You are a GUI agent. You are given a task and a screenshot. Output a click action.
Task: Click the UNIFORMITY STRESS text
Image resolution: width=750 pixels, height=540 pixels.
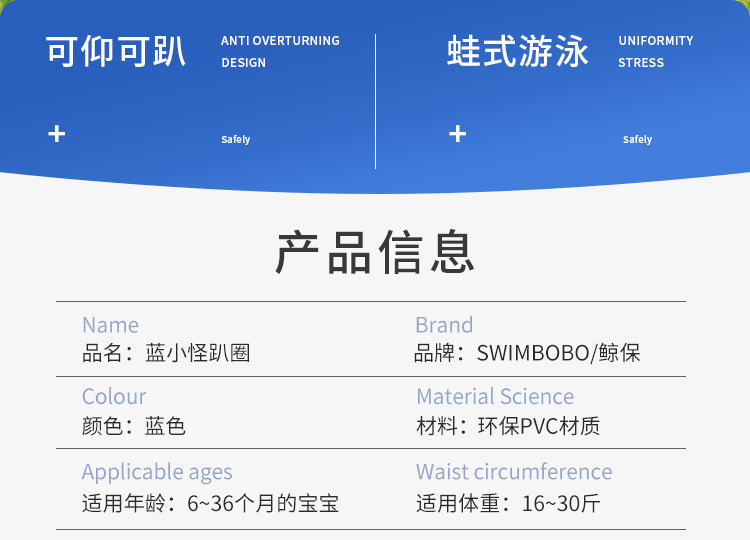point(656,52)
